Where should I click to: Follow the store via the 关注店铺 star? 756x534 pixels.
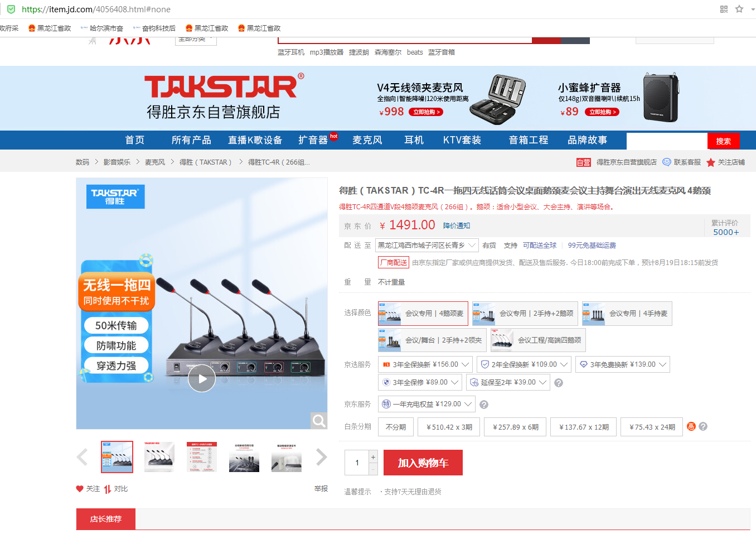(710, 162)
